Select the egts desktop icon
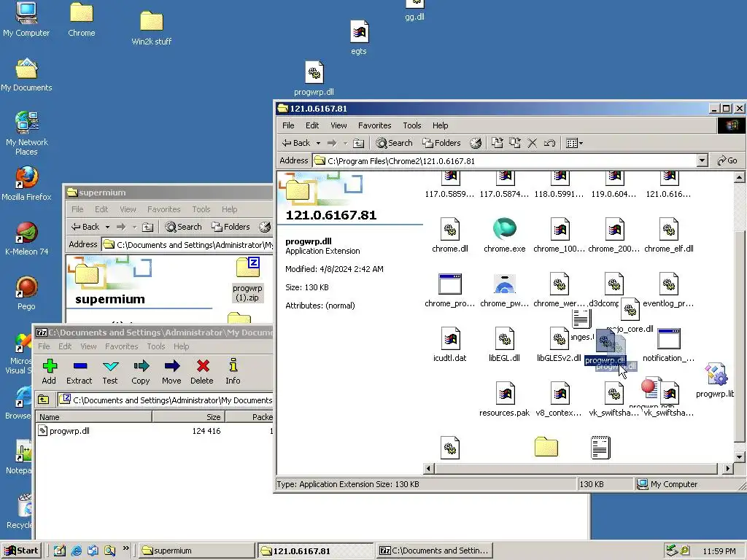 point(359,38)
